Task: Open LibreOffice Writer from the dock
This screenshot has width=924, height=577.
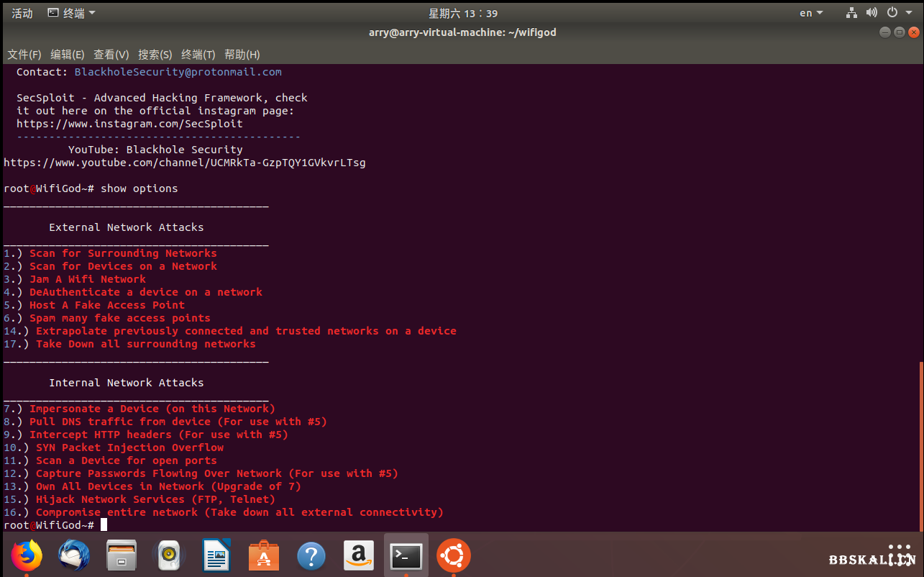Action: click(216, 555)
